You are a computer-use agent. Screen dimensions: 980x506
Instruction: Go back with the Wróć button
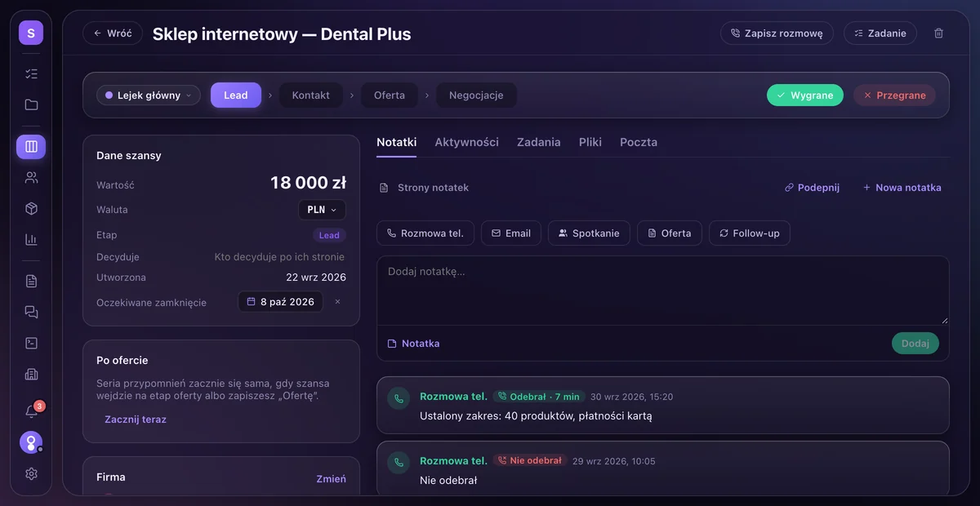tap(113, 33)
